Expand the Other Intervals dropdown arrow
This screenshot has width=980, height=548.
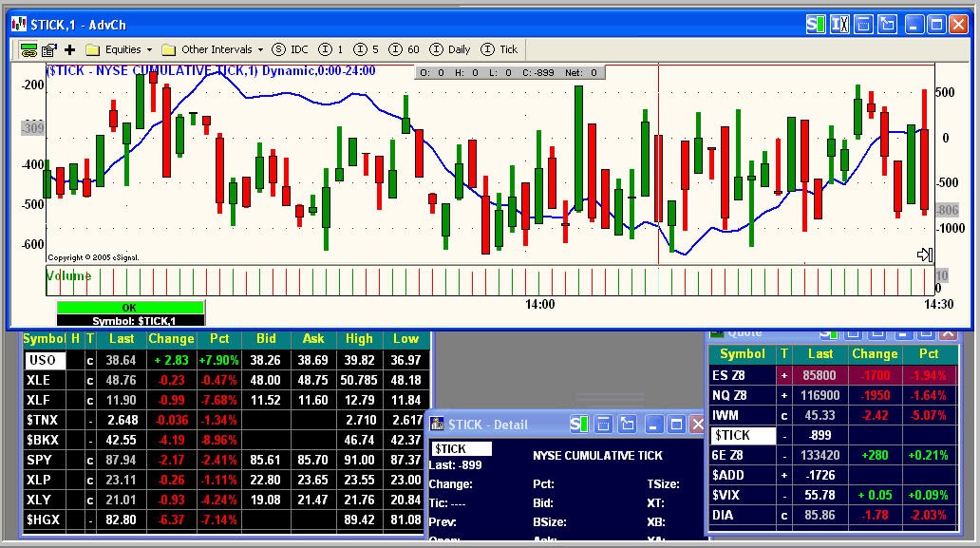(x=260, y=50)
